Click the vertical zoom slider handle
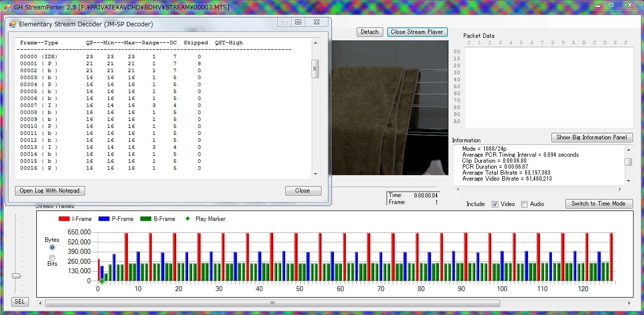 tap(17, 276)
